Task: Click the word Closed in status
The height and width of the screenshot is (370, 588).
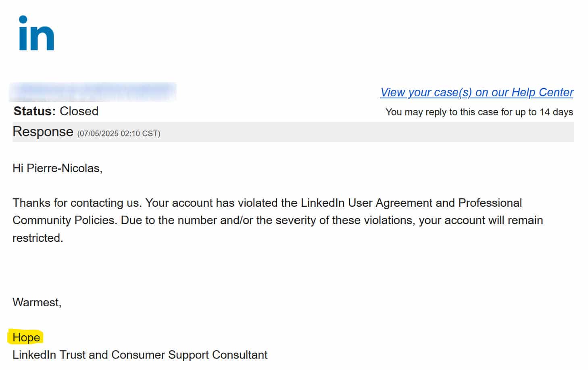Action: tap(79, 111)
